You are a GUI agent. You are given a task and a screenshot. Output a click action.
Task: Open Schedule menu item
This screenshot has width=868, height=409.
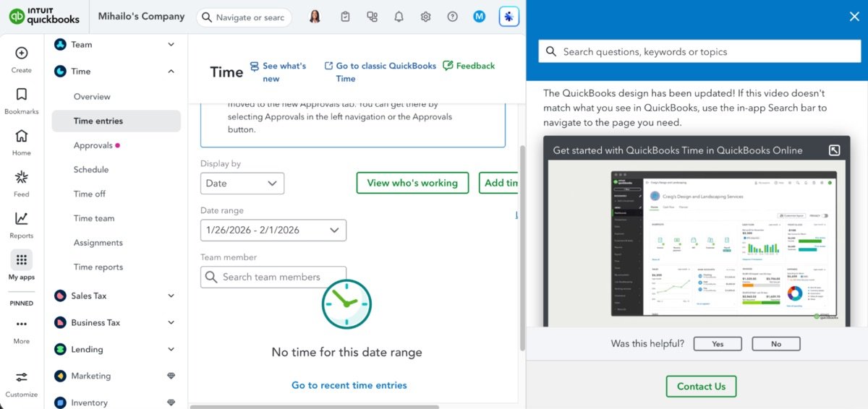coord(91,170)
